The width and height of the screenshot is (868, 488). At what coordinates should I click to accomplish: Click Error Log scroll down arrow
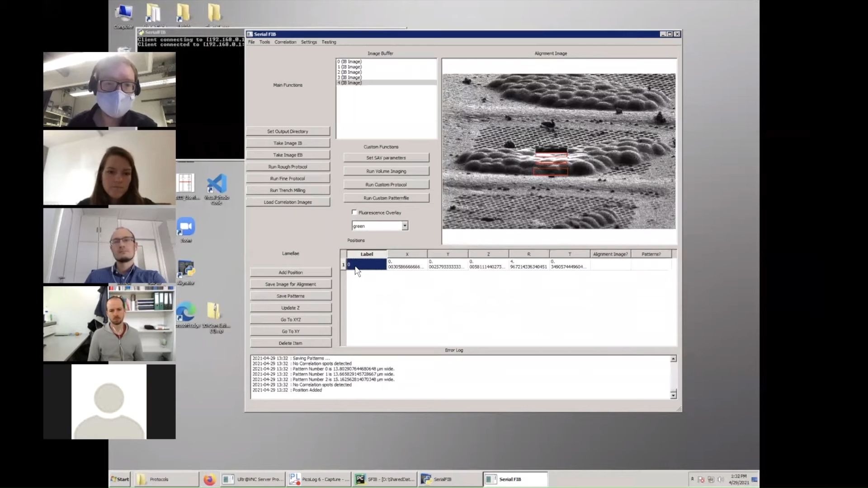[x=673, y=395]
